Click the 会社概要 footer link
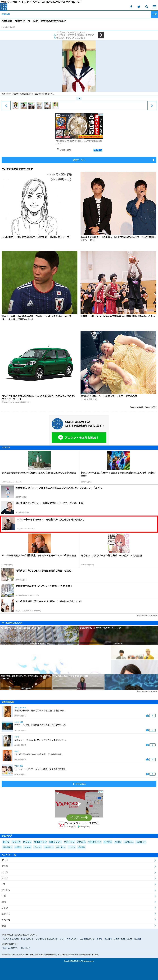This screenshot has height=980, width=158. tap(138, 939)
